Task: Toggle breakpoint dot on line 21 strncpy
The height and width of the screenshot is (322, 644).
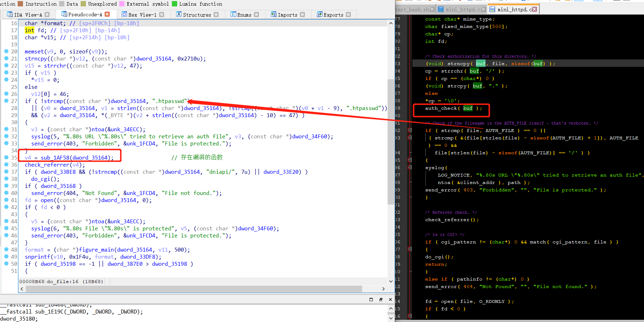Action: 6,58
